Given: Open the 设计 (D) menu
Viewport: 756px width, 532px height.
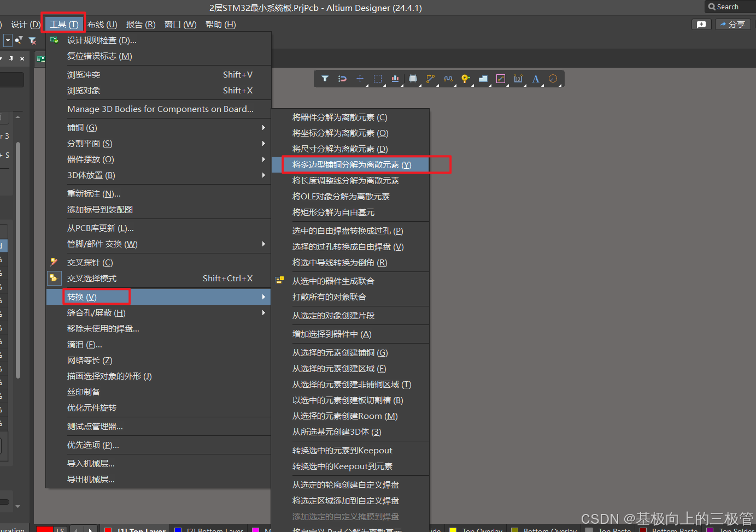Looking at the screenshot, I should (x=25, y=24).
